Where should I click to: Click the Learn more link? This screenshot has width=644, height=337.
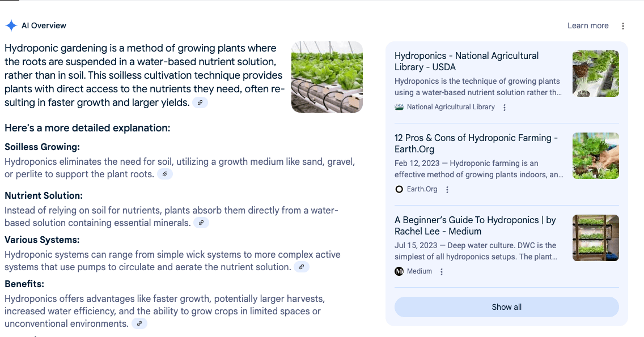[x=588, y=25]
